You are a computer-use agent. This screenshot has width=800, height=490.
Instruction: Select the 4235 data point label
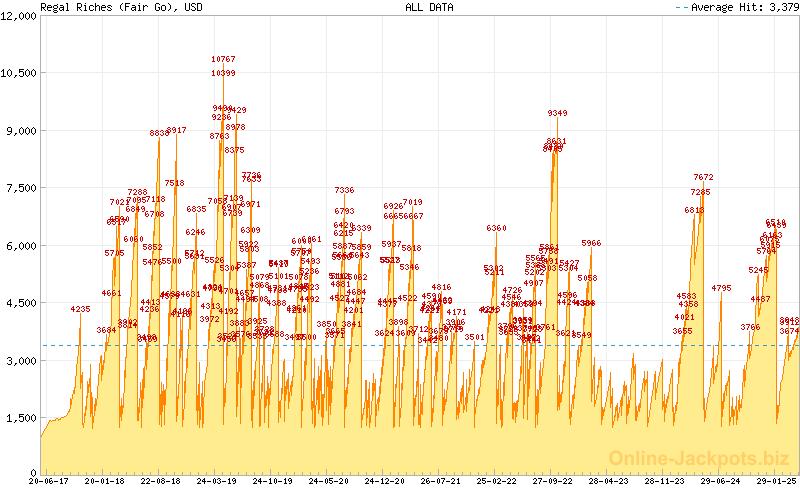tap(81, 309)
